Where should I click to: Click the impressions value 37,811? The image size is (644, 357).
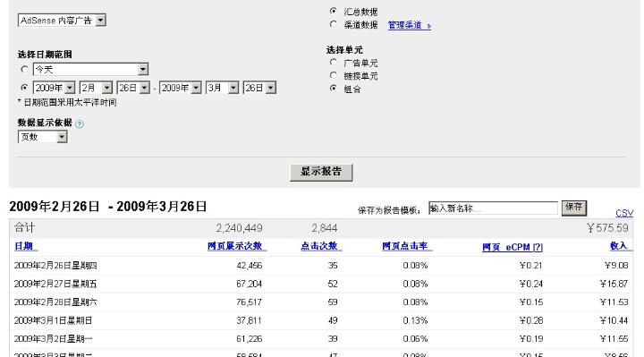click(x=249, y=320)
